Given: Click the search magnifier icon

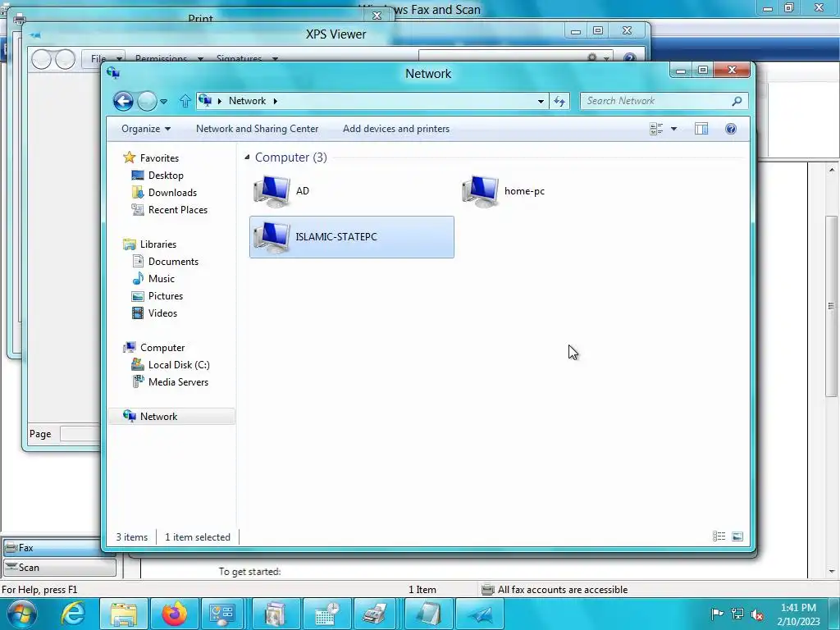Looking at the screenshot, I should click(737, 101).
